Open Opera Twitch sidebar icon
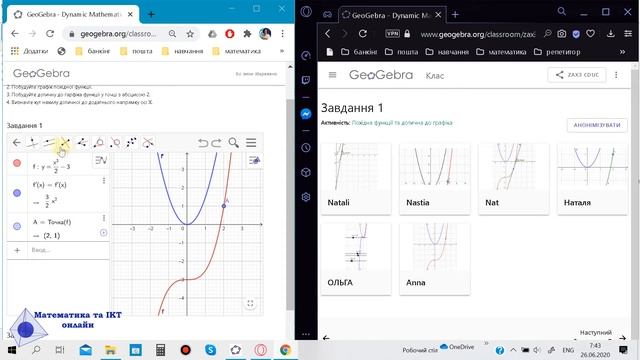 tap(306, 80)
